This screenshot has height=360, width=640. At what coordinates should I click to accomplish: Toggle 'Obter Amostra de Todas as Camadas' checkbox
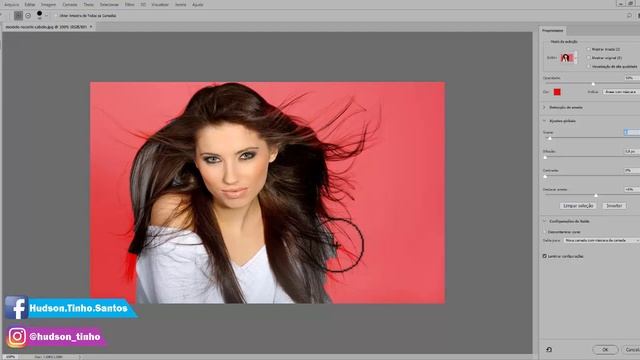(x=56, y=16)
